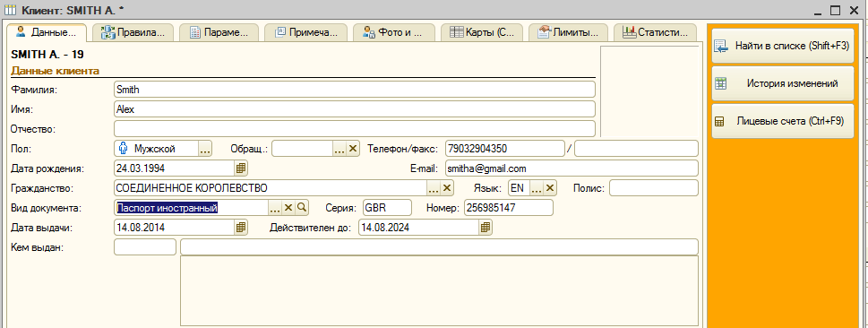Choose Обращ. via ellipsis button

point(339,149)
